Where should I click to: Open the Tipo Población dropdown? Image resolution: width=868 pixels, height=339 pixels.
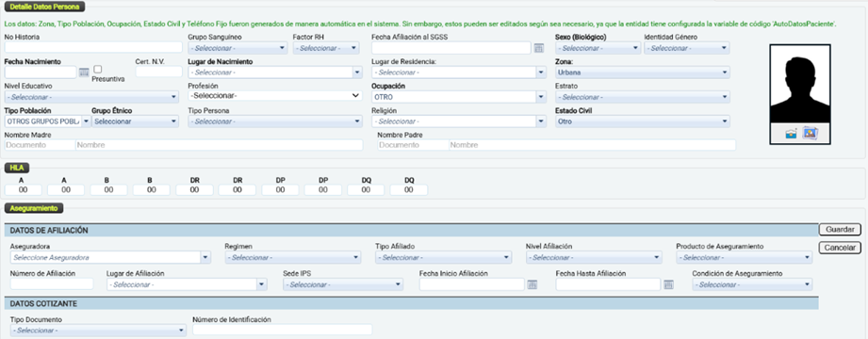(47, 121)
